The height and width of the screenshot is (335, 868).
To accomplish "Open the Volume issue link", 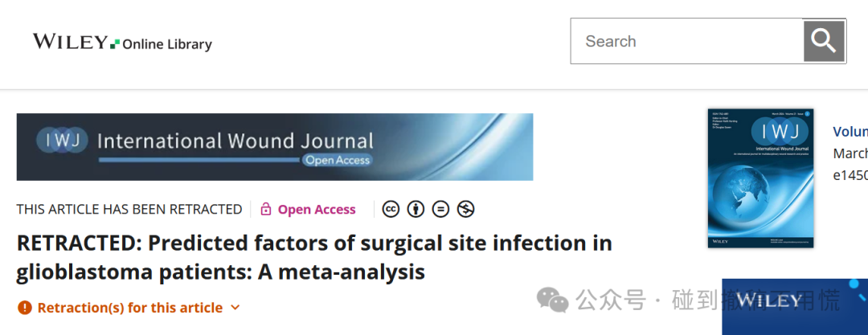I will [x=850, y=132].
